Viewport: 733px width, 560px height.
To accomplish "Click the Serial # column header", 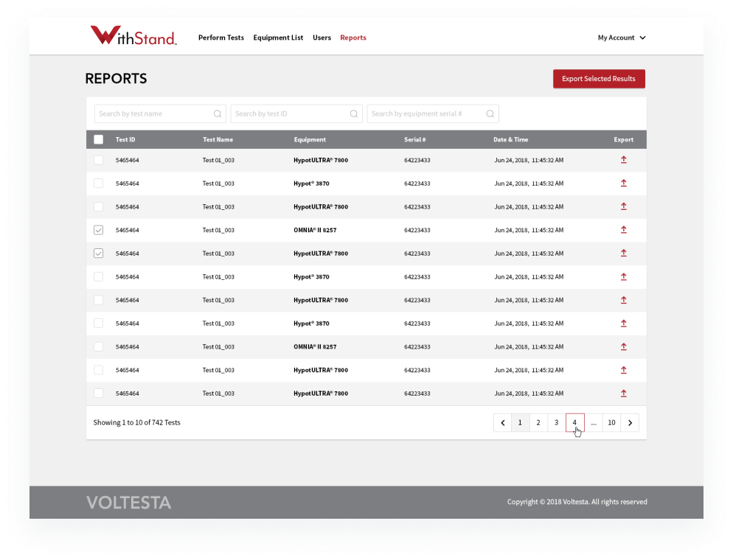I will click(x=415, y=140).
